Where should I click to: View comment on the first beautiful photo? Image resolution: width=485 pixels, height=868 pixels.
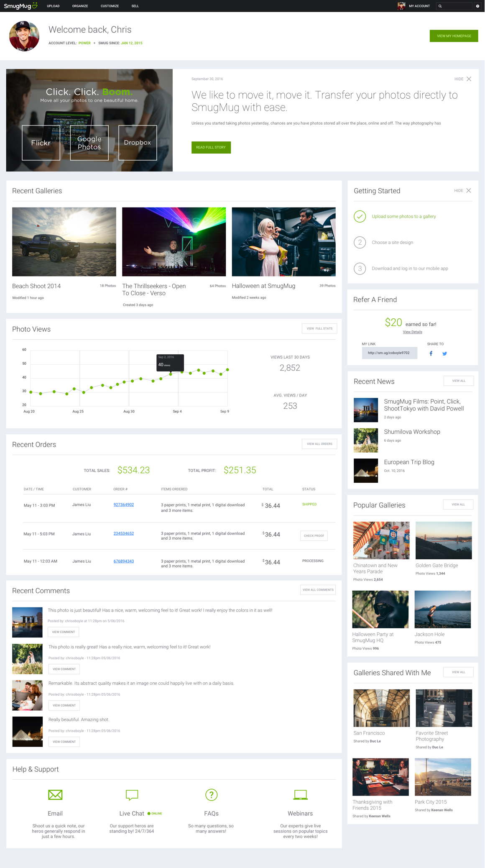pyautogui.click(x=64, y=632)
